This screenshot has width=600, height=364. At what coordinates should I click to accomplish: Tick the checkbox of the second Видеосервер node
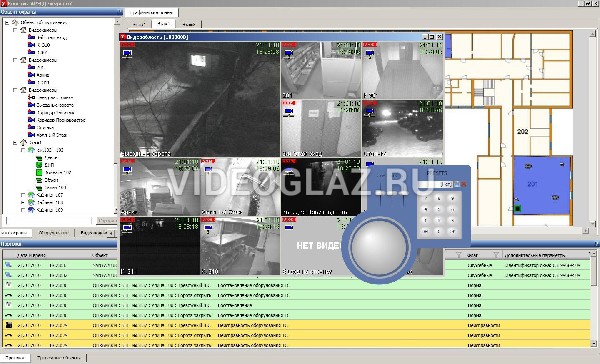[15, 60]
